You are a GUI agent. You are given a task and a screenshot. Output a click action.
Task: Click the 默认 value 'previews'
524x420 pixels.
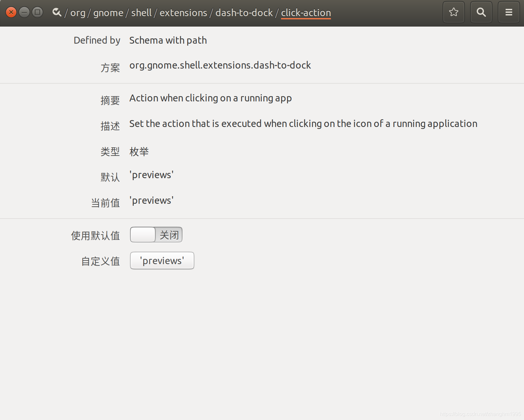pos(151,175)
